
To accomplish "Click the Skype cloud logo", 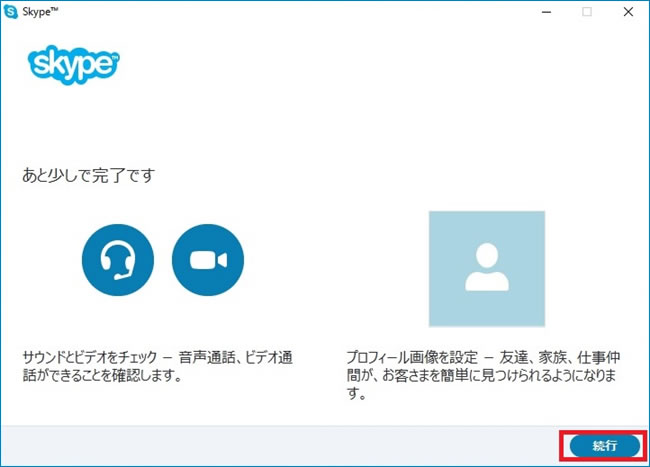I will (74, 65).
